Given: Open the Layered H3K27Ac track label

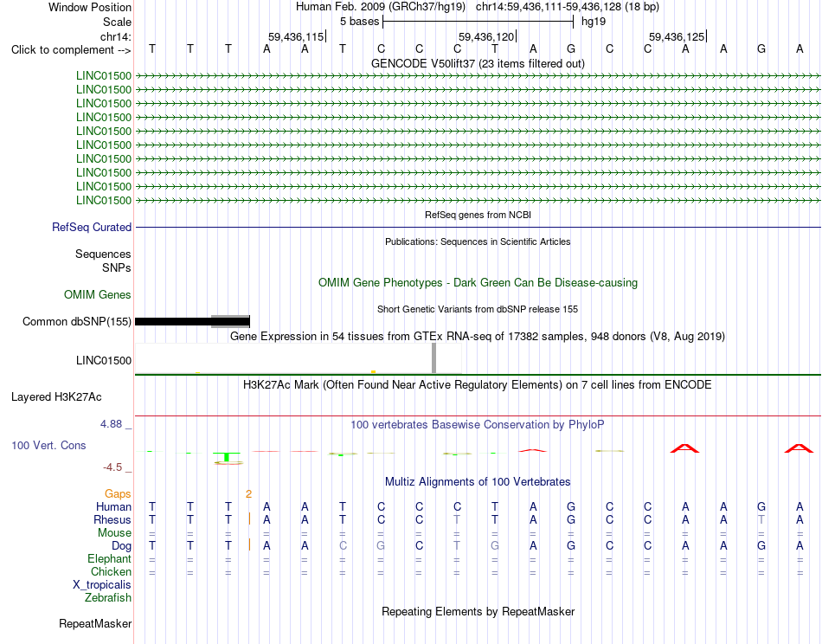Looking at the screenshot, I should coord(56,397).
